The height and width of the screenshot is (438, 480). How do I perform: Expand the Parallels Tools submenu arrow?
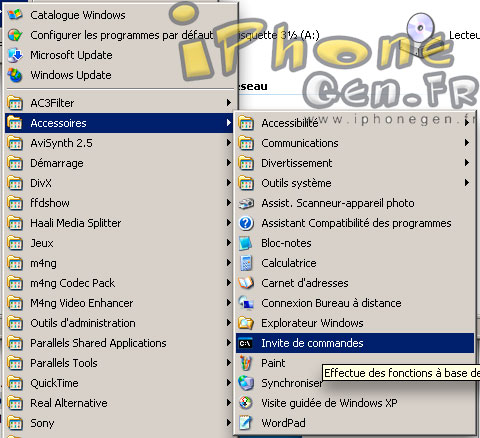click(x=228, y=363)
